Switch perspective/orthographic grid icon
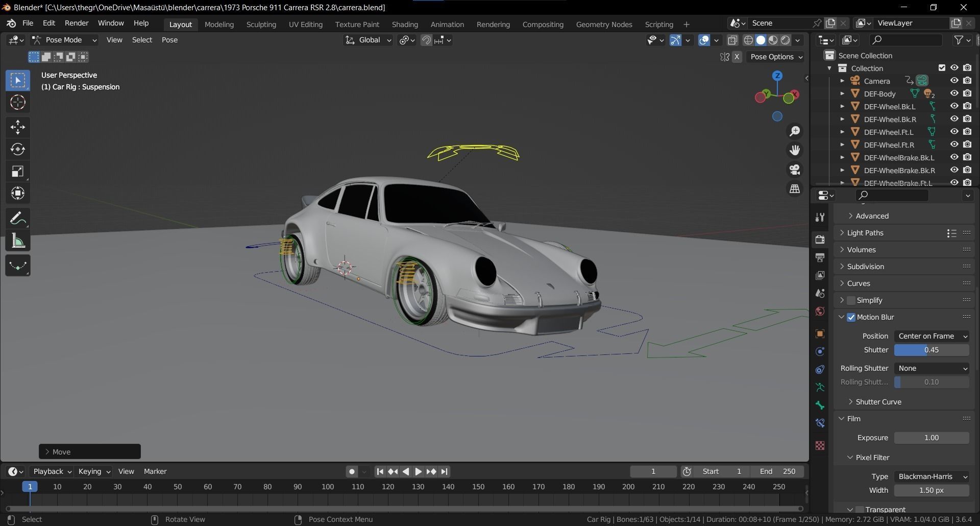The image size is (980, 526). [795, 189]
